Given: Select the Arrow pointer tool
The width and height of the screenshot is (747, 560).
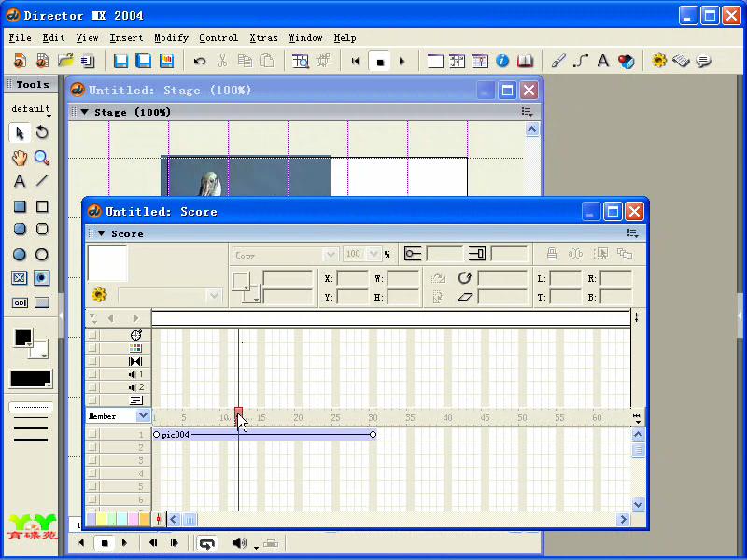Looking at the screenshot, I should point(20,133).
